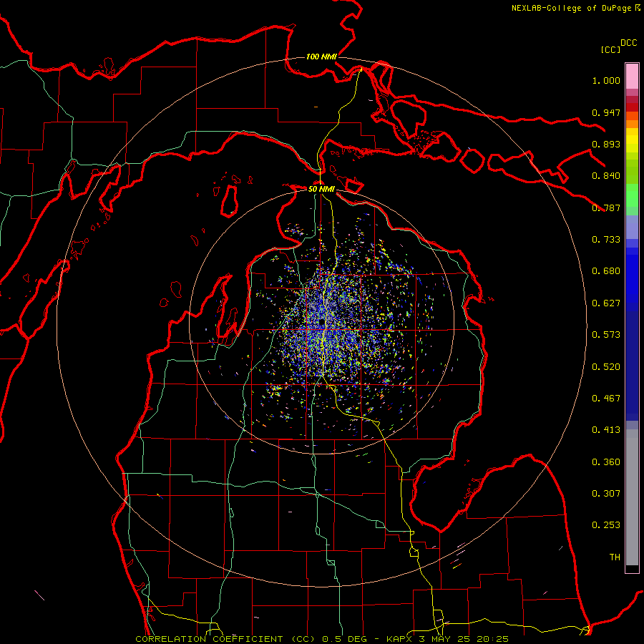Viewport: 644px width, 644px height.
Task: Click the 0.253 color scale value
Action: click(x=606, y=525)
